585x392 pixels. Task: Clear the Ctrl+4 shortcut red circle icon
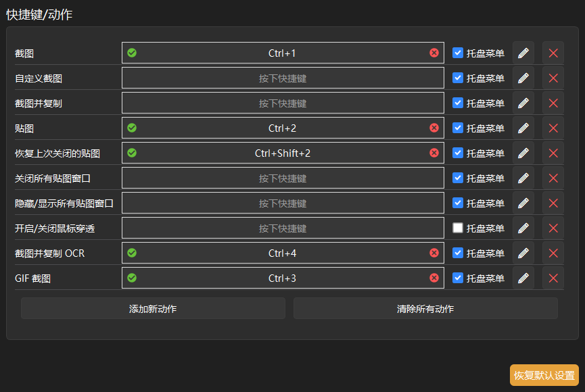[434, 253]
